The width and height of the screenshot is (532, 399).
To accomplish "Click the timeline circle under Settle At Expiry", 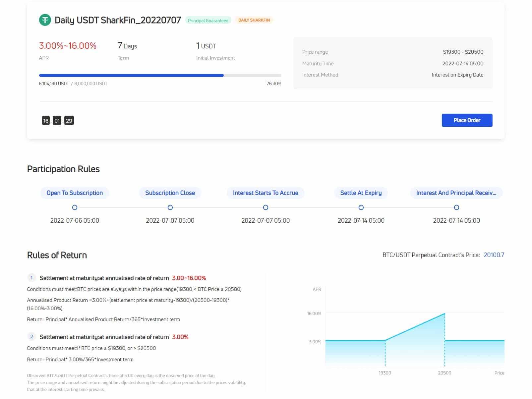I will click(x=361, y=207).
